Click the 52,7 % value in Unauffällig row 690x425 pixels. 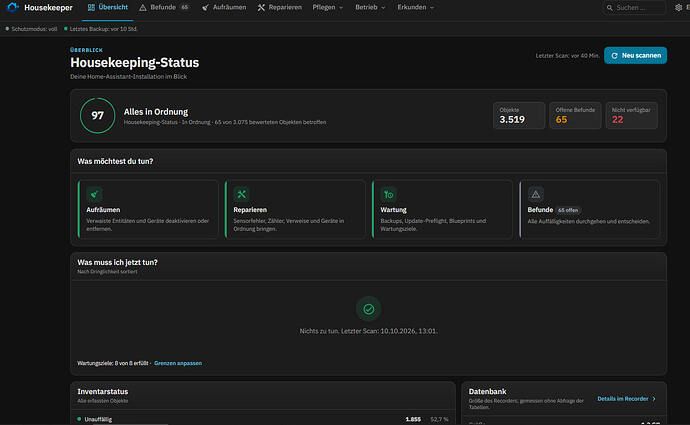coord(439,419)
